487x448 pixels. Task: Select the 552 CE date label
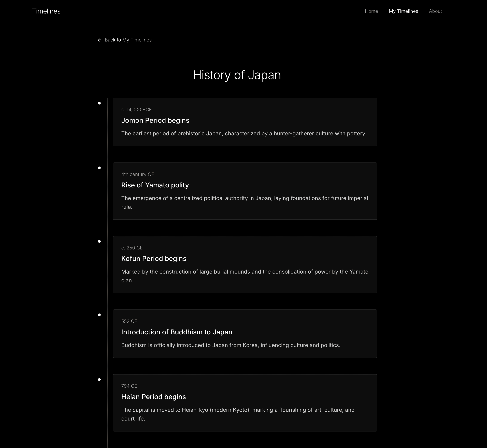point(129,321)
